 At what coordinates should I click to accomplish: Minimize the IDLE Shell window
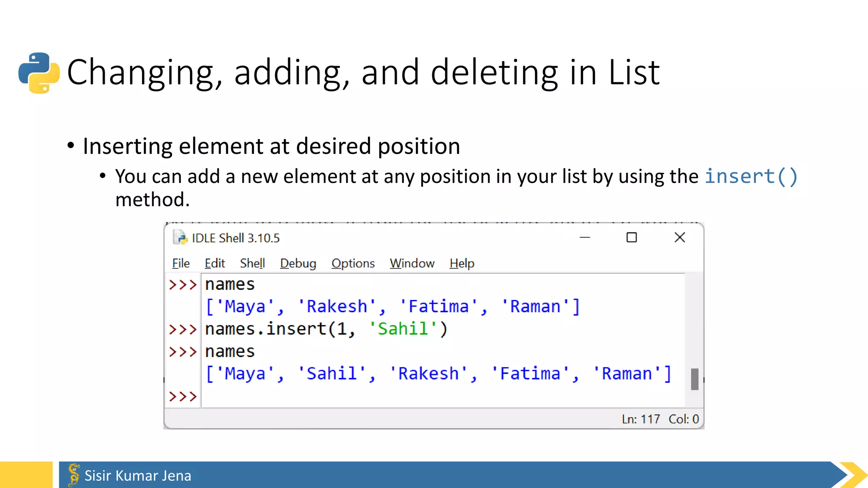tap(585, 237)
